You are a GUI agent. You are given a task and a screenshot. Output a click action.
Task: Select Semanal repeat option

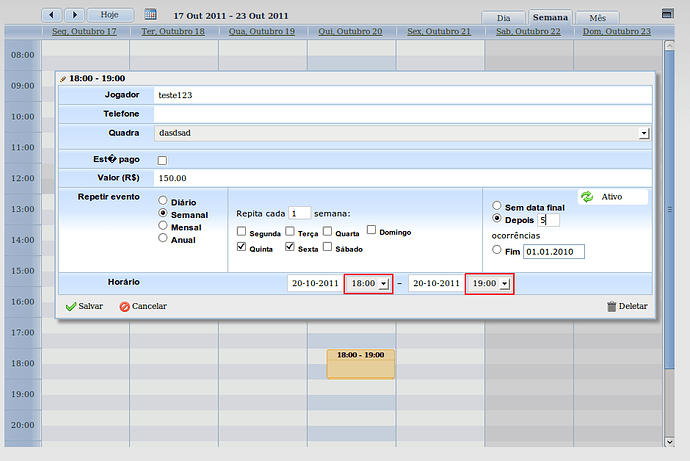[x=163, y=213]
